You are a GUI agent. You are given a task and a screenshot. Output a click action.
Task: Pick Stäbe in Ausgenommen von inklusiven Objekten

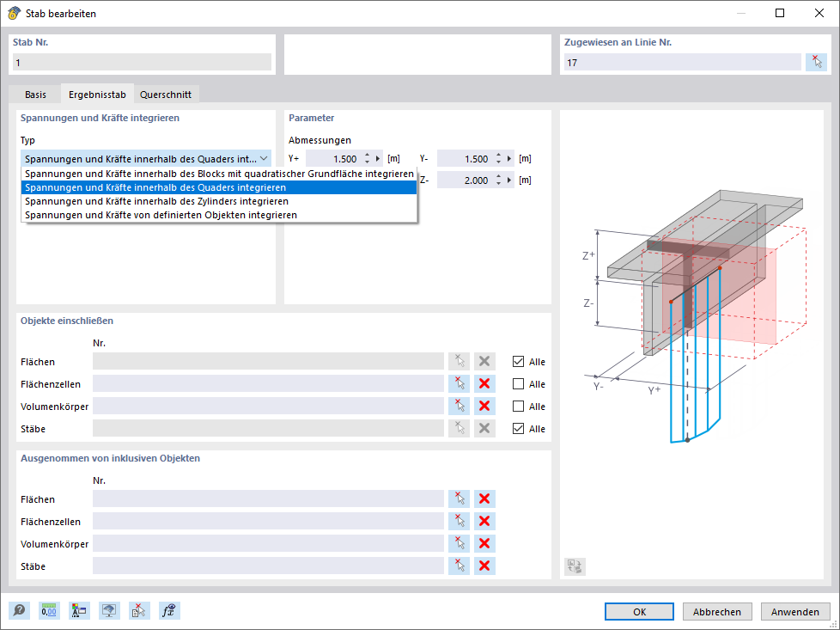pos(460,566)
